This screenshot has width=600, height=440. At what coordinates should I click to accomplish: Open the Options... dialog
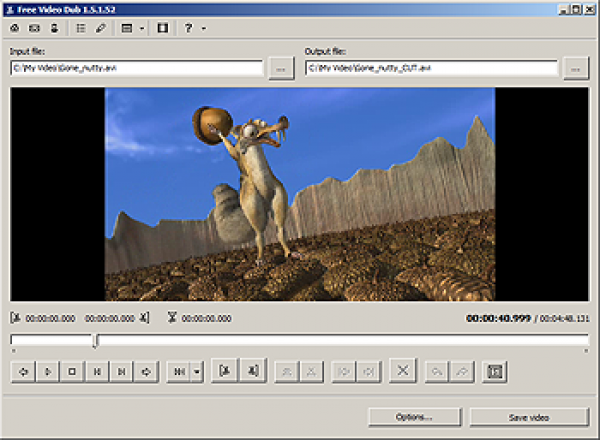(x=414, y=416)
